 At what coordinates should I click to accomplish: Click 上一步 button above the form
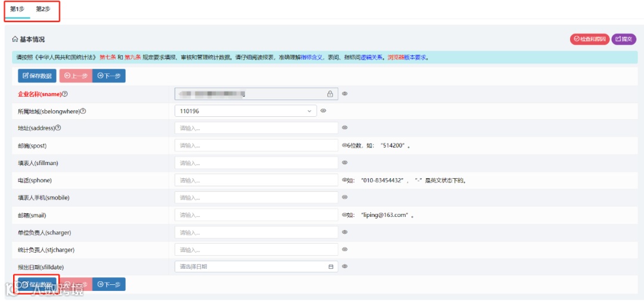coord(76,76)
